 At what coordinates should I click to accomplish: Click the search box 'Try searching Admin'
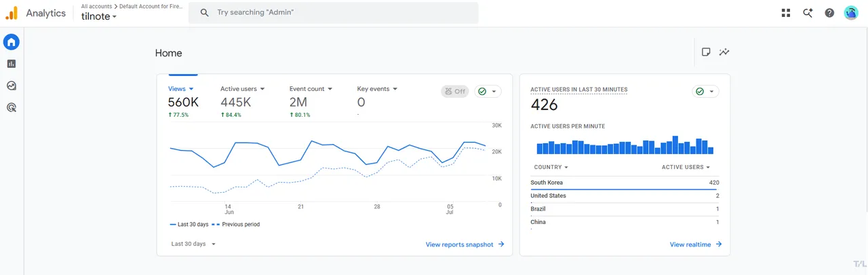(333, 13)
